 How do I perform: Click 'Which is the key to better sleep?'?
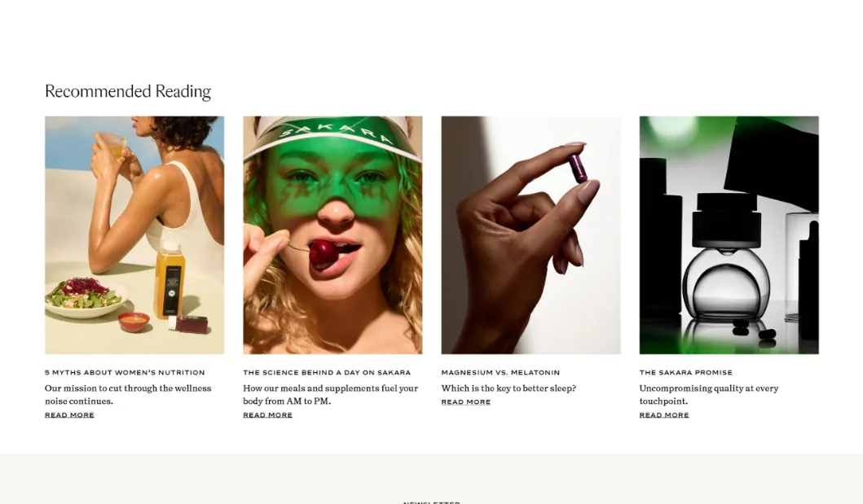click(509, 388)
